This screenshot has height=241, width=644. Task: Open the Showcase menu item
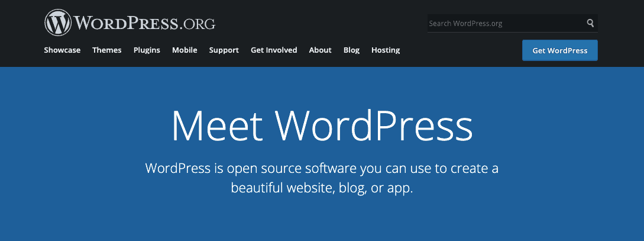pos(62,50)
